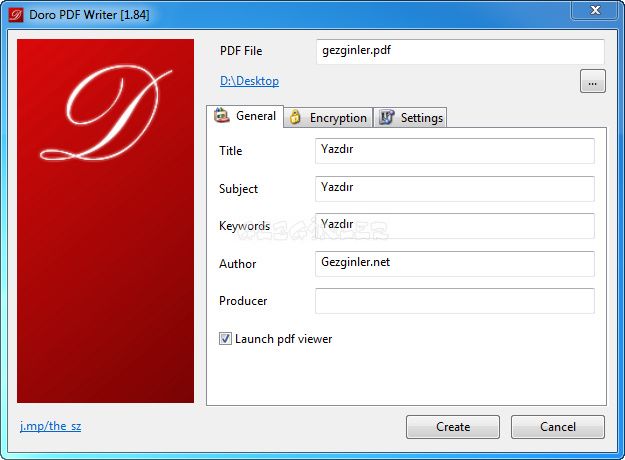The height and width of the screenshot is (460, 625).
Task: Open the j.mp/the_sz link
Action: pos(51,426)
